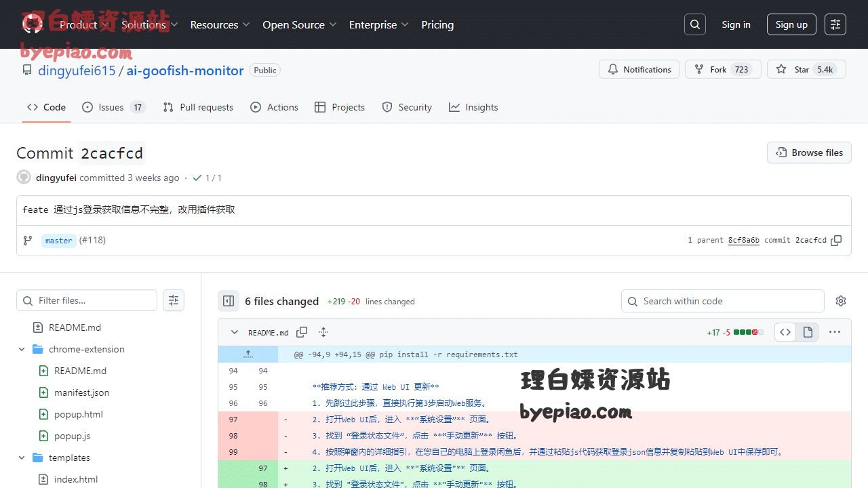This screenshot has width=868, height=488.
Task: Open Product dropdown menu
Action: point(84,24)
